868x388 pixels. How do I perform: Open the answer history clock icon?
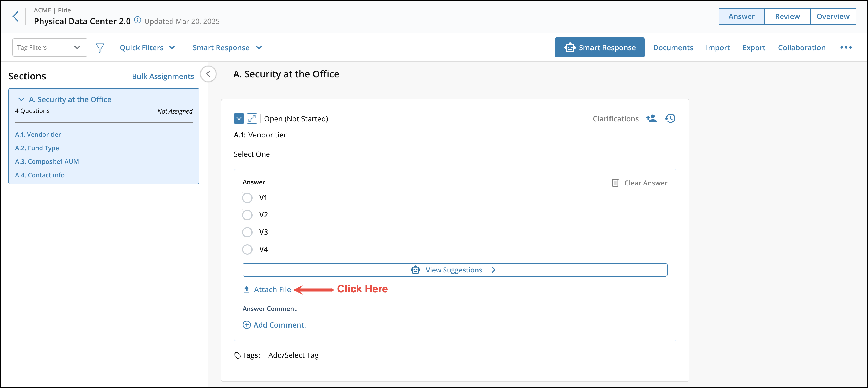point(670,118)
